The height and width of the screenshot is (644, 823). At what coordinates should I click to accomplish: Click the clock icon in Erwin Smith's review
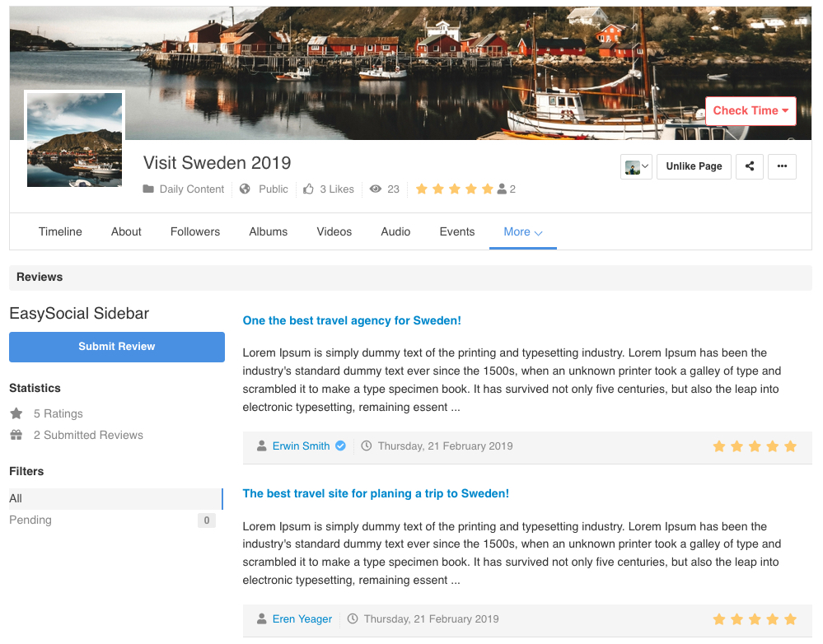367,446
